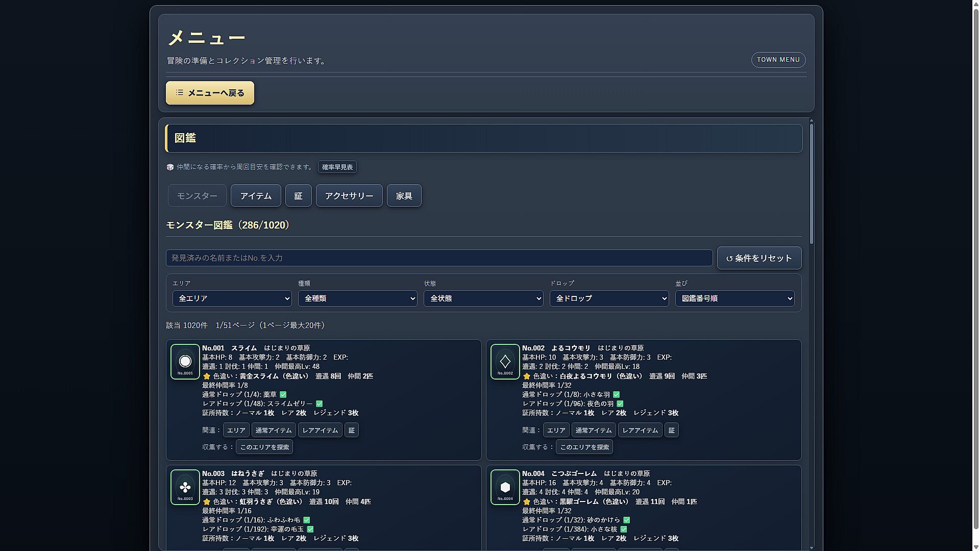Open the 並び sort order dropdown
Image resolution: width=980 pixels, height=551 pixels.
coord(734,298)
